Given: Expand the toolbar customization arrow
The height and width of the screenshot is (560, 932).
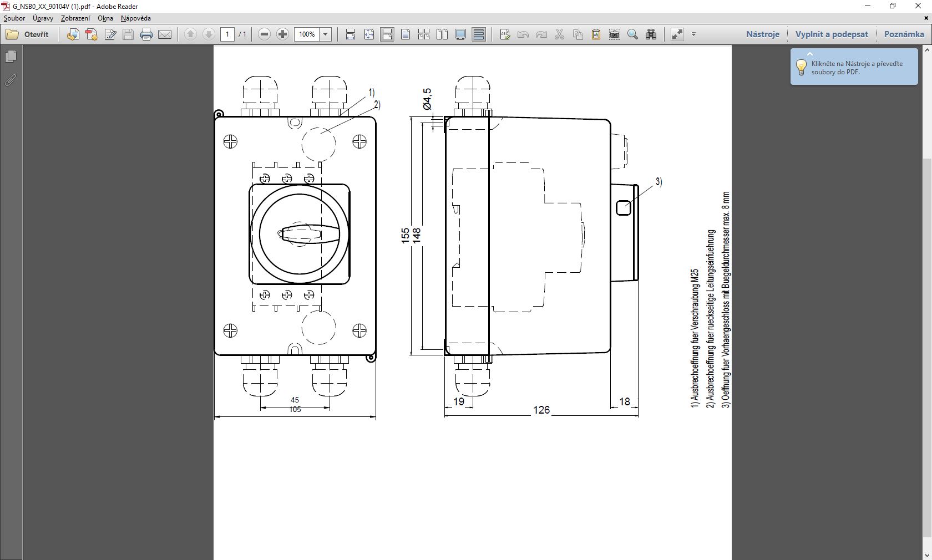Looking at the screenshot, I should [x=693, y=34].
